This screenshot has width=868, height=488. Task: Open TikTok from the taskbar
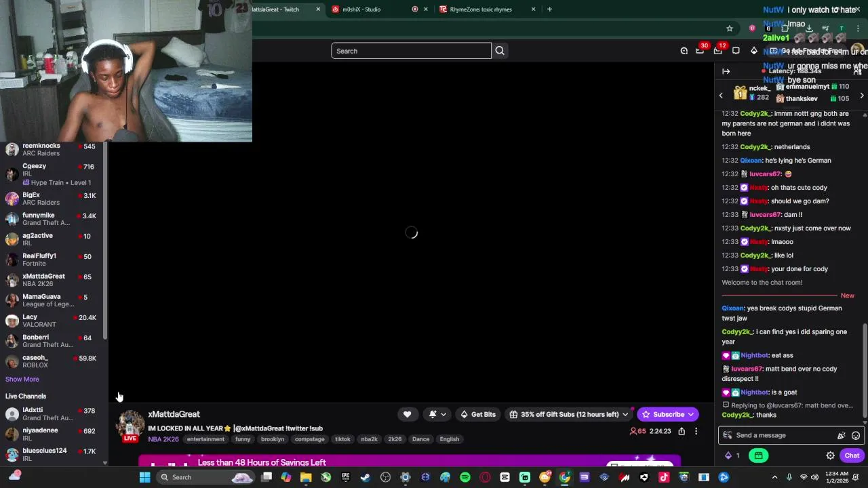click(x=664, y=477)
